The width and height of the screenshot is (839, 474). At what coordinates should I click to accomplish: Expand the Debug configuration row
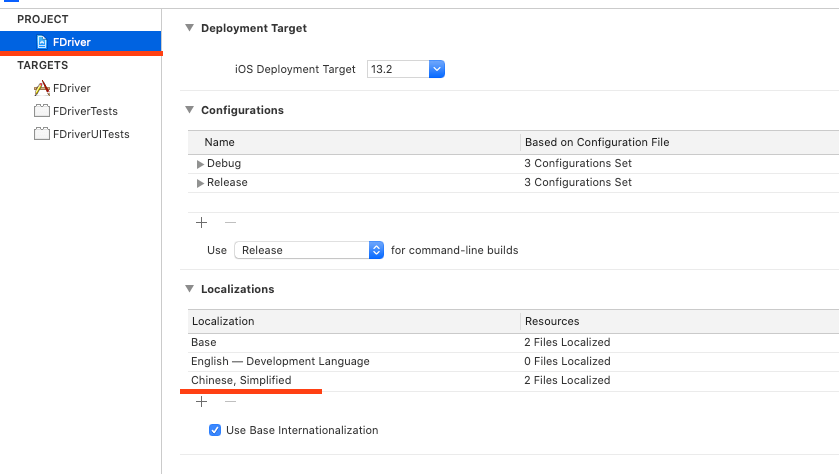pyautogui.click(x=200, y=164)
